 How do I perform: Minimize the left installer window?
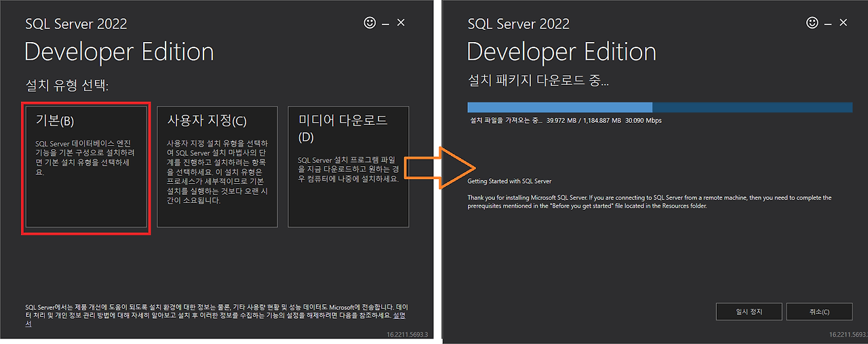pyautogui.click(x=385, y=24)
